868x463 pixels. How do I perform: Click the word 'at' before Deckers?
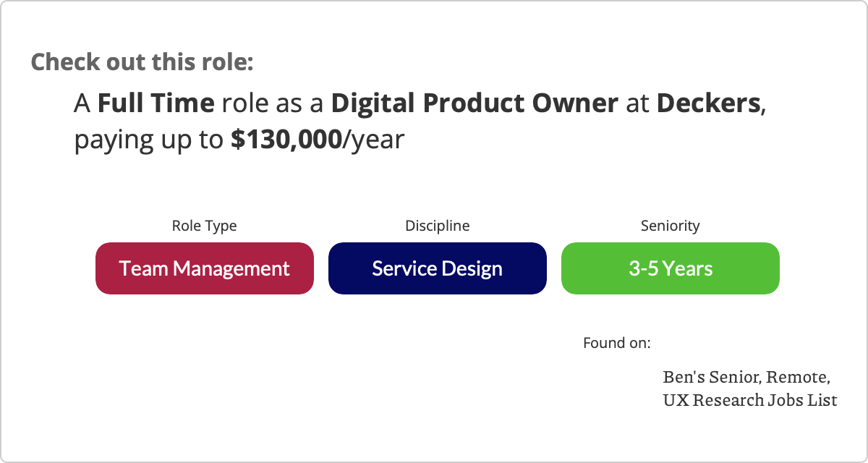click(637, 104)
